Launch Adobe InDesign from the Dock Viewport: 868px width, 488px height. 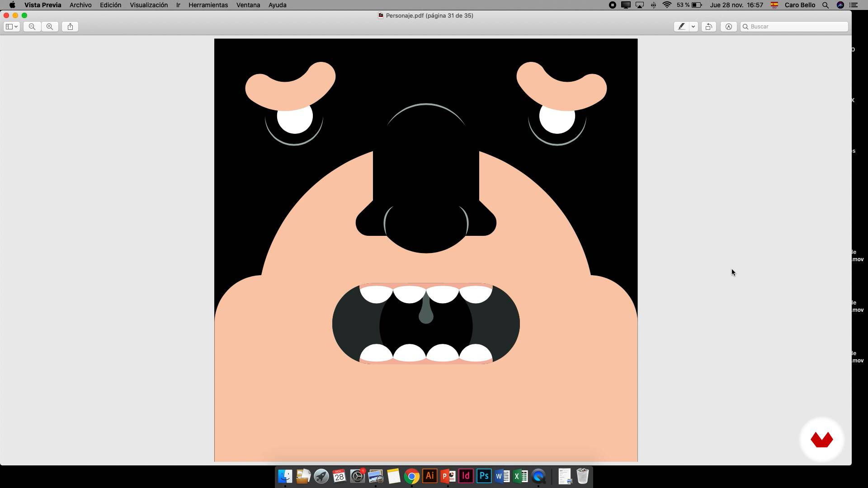[466, 476]
